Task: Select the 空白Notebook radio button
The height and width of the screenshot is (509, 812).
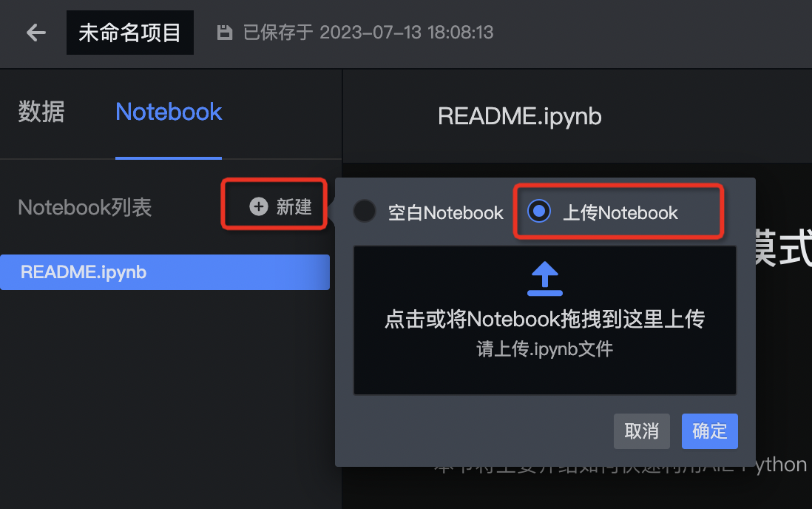Action: (365, 211)
